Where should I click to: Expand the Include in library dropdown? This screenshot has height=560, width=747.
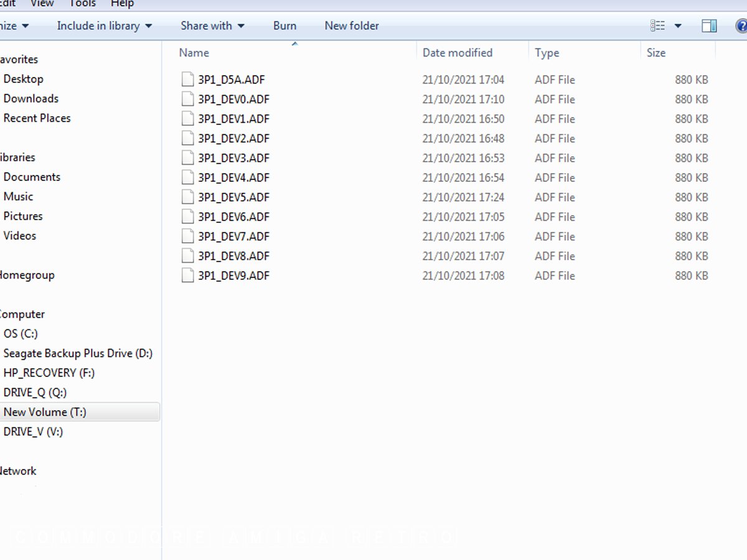(104, 26)
